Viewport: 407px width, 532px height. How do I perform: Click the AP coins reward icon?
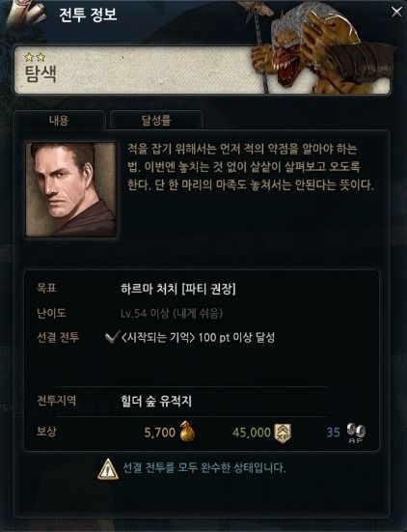point(356,433)
